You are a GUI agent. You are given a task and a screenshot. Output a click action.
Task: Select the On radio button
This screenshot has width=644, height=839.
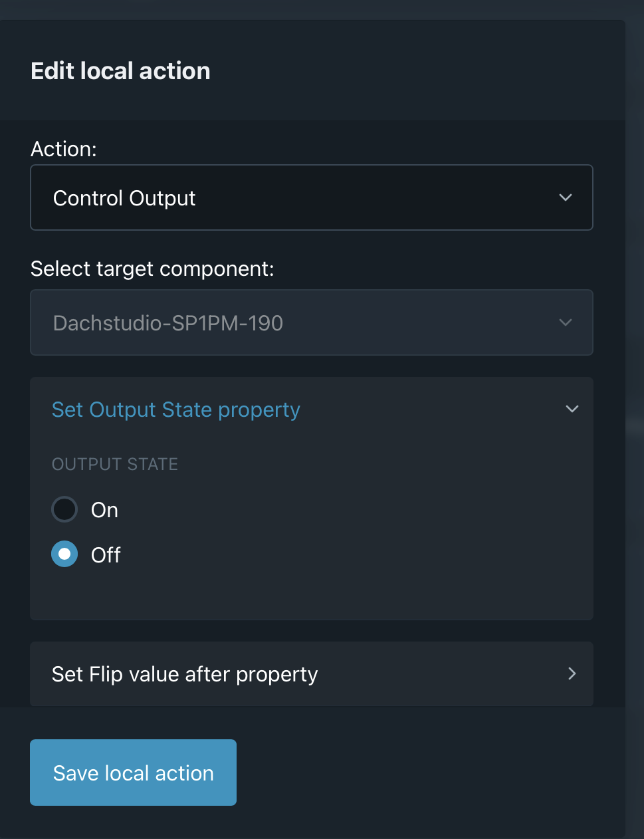tap(64, 510)
